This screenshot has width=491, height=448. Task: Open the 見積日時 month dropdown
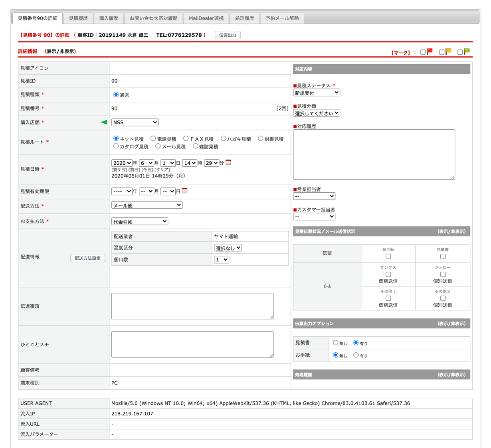click(x=147, y=163)
